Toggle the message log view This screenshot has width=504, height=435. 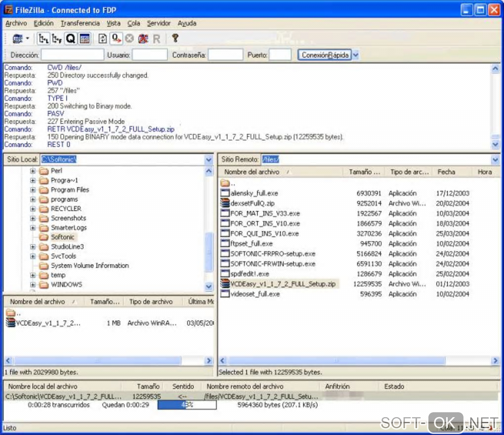(84, 39)
